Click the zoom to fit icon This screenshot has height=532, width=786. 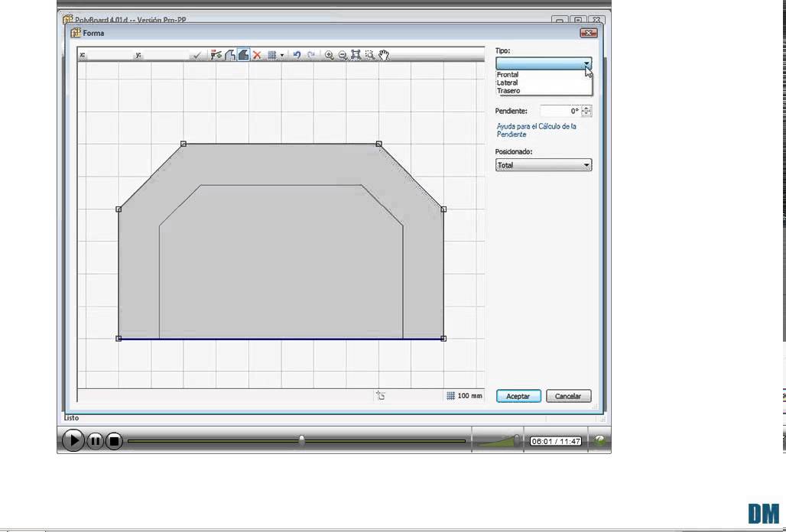click(356, 55)
